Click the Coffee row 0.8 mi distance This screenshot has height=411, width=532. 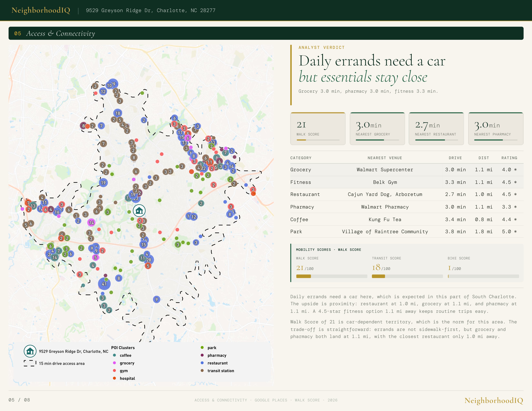[484, 219]
